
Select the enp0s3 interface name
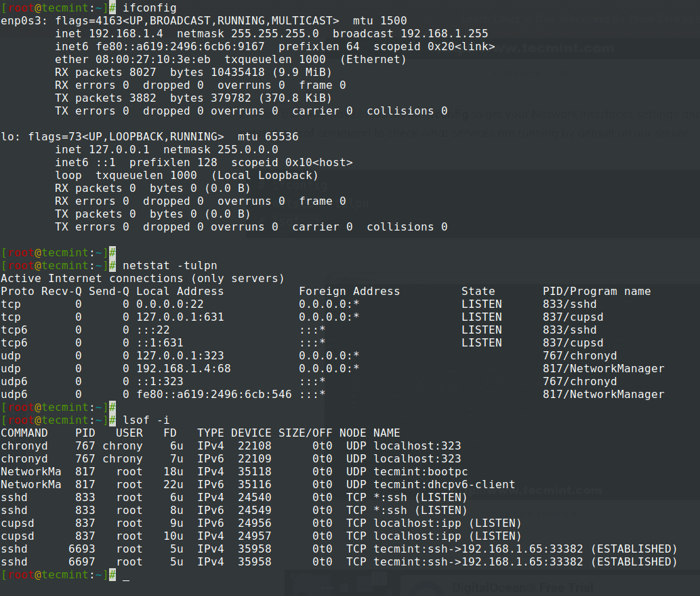(22, 21)
